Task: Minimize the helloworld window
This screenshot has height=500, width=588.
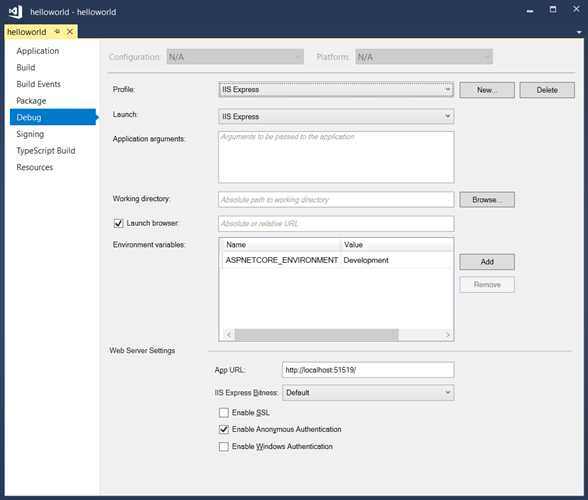Action: point(530,11)
